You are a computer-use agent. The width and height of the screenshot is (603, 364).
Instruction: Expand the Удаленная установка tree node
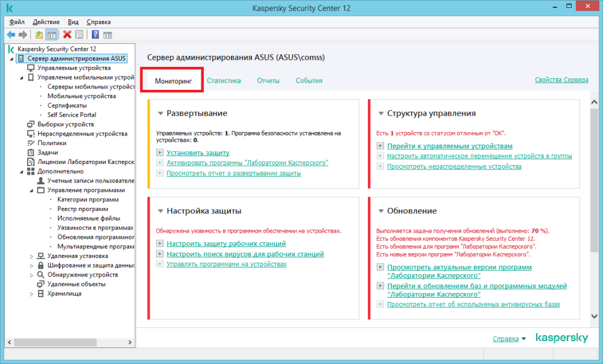31,256
